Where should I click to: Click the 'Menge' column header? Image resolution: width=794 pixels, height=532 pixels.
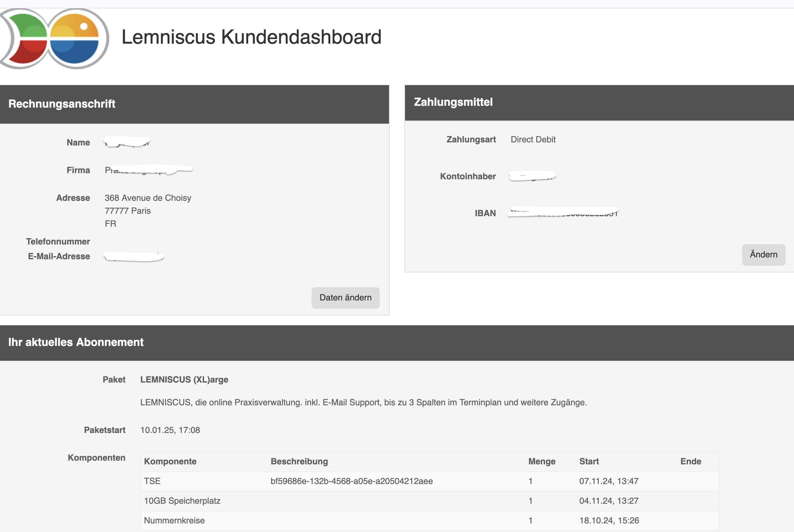[x=542, y=462]
